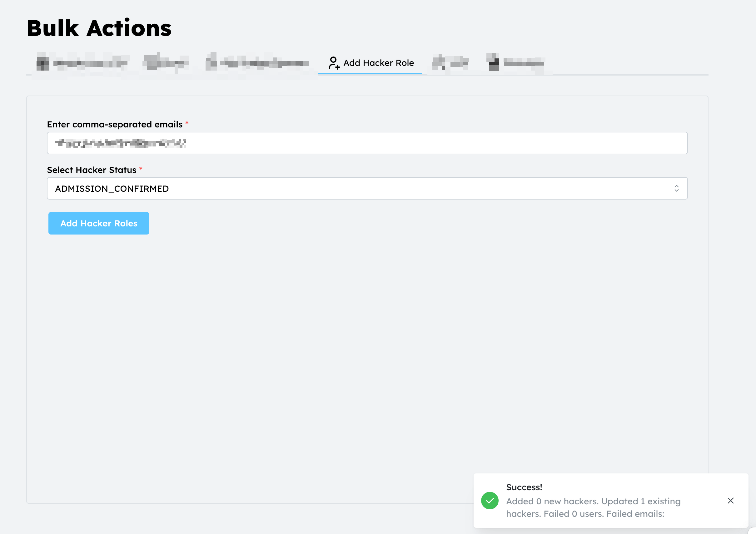Click the up-down chevron in status select
The height and width of the screenshot is (534, 756).
pos(676,188)
